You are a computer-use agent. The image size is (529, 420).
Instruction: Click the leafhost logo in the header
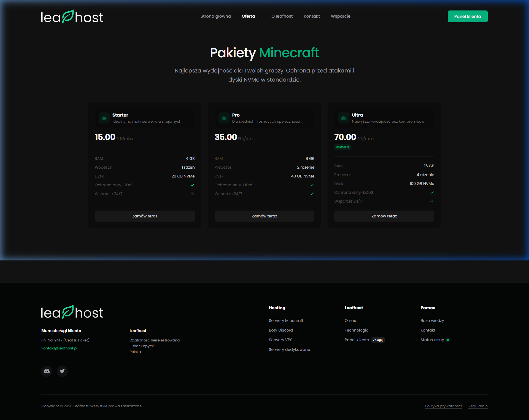tap(72, 17)
